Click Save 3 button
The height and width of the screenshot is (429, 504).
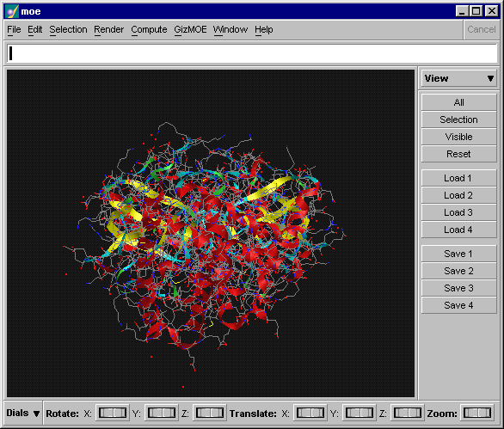click(x=458, y=288)
